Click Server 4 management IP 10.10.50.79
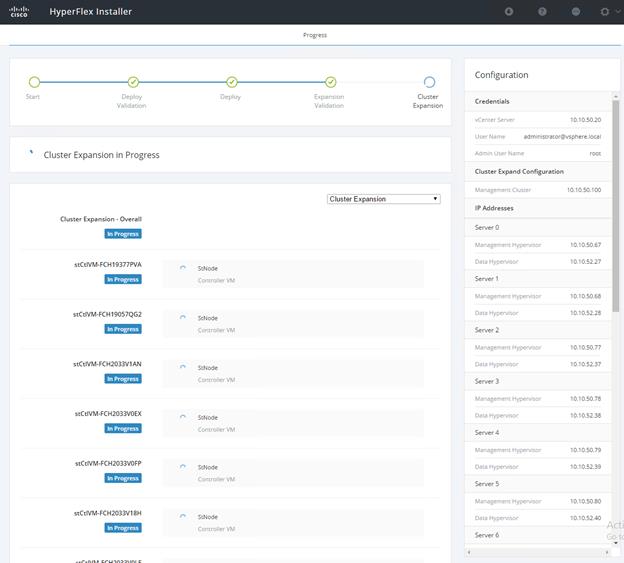 click(585, 450)
